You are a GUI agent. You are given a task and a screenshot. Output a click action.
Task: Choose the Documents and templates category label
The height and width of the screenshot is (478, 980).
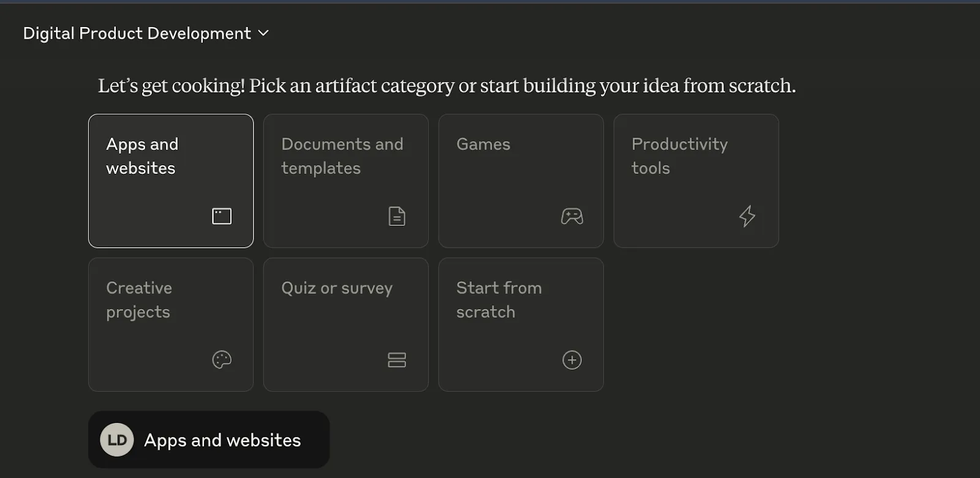tap(342, 156)
